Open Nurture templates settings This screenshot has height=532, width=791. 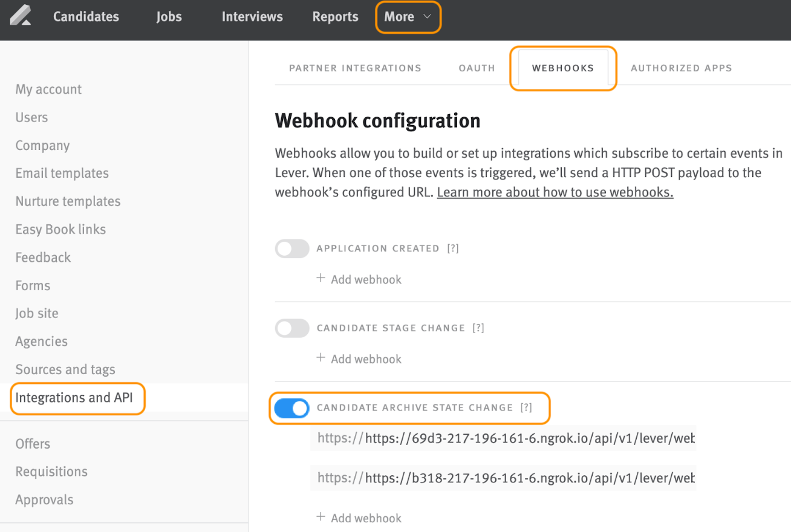pyautogui.click(x=68, y=201)
